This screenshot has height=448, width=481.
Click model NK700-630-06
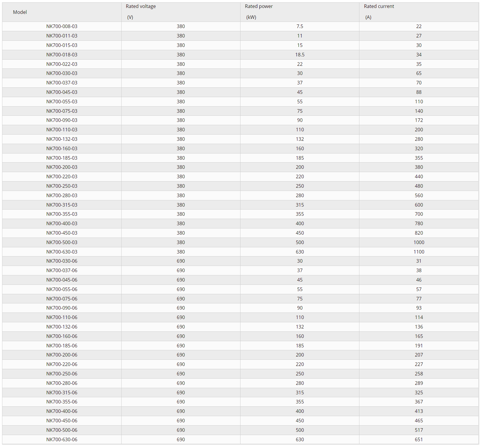(x=62, y=439)
